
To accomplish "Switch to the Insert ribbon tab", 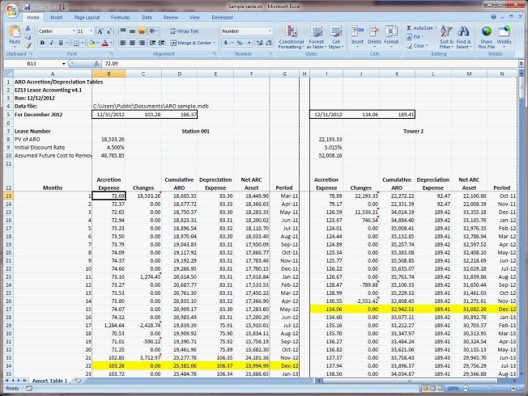I will coord(56,18).
